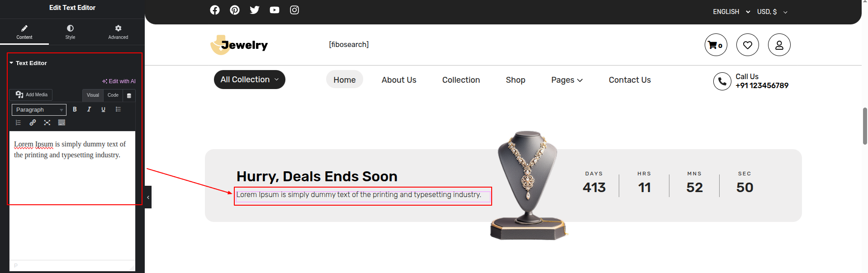
Task: Open the shopping cart icon
Action: (x=716, y=45)
